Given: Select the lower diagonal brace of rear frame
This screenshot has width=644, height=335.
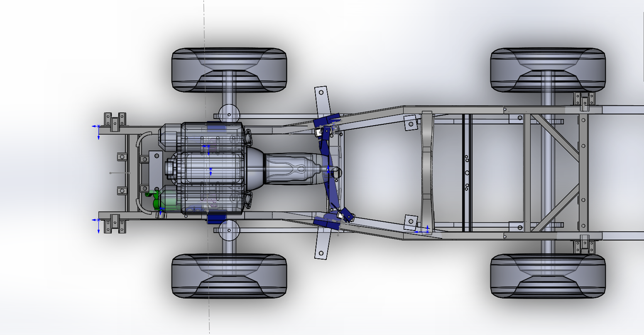Looking at the screenshot, I should click(556, 209).
